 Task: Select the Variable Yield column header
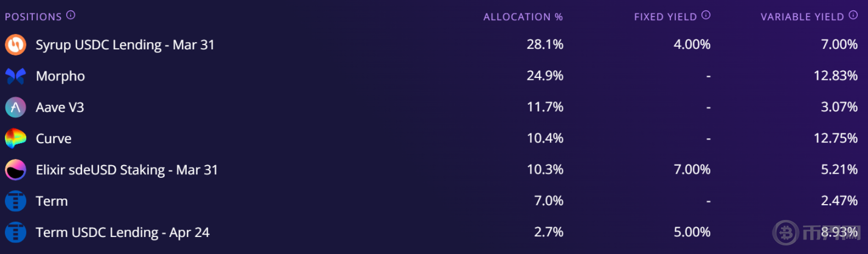tap(802, 17)
